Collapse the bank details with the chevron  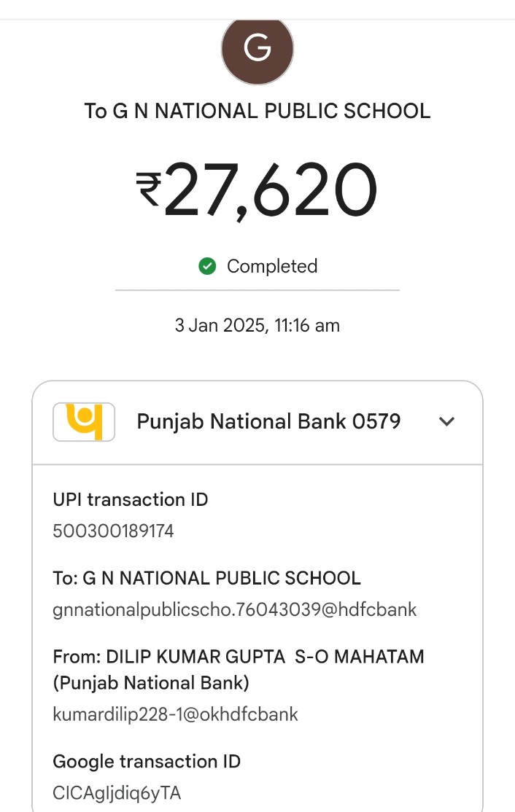[446, 421]
